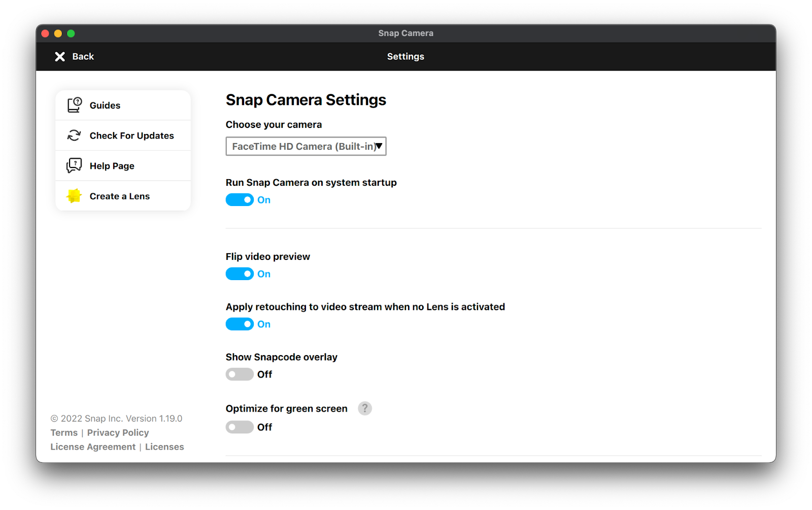Screen dimensions: 812x510
Task: Click the Back label in header
Action: click(x=83, y=56)
